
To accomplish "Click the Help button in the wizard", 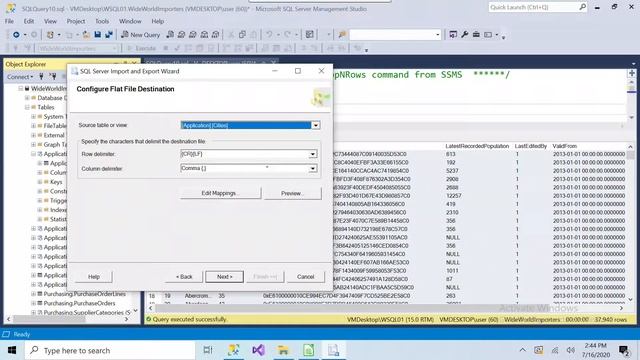I will (x=94, y=277).
